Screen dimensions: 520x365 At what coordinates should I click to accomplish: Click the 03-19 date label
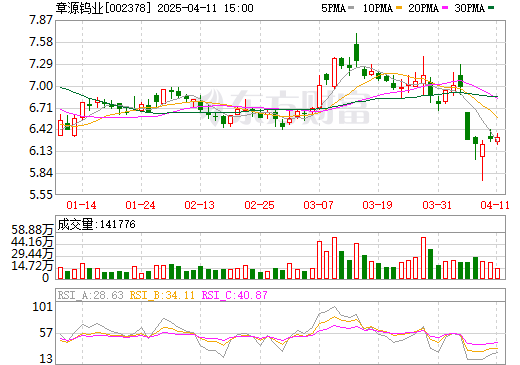(377, 205)
